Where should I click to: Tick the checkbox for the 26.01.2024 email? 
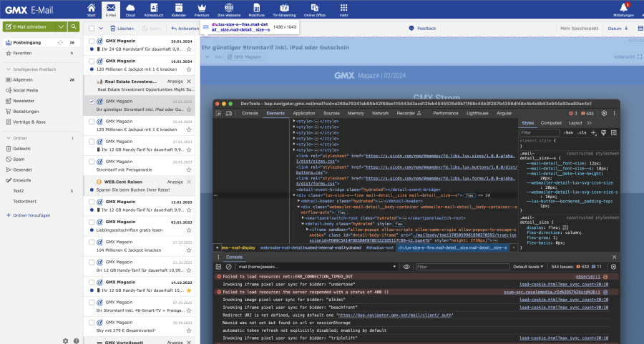click(91, 41)
